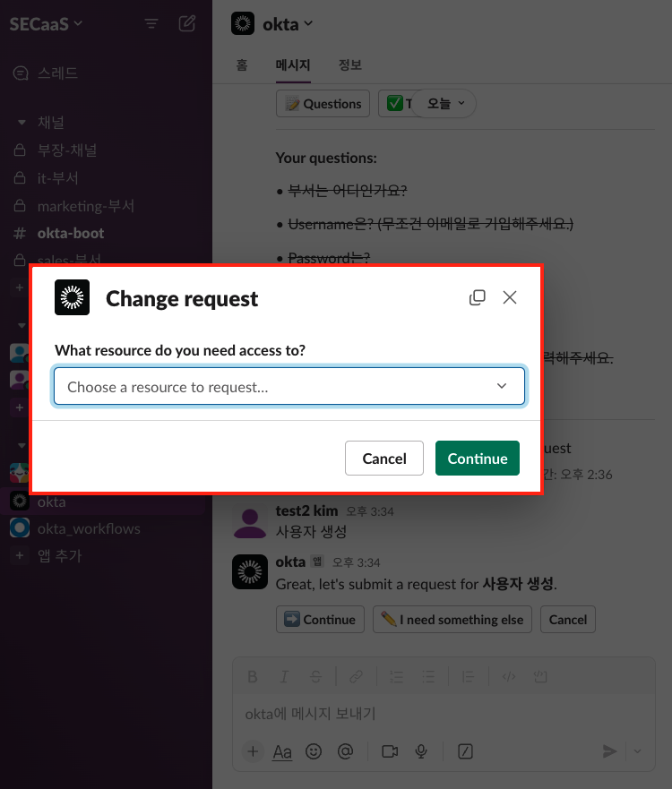Open new window icon in Change request dialog
672x789 pixels.
[x=478, y=297]
